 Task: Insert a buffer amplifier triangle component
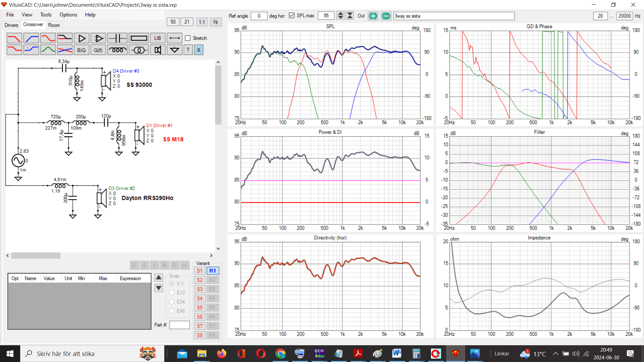click(x=82, y=38)
